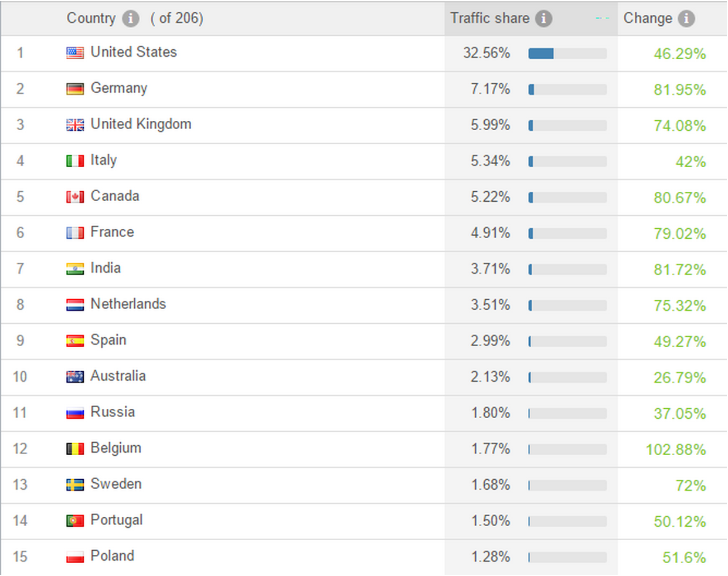Click the Germany flag icon
This screenshot has width=728, height=576.
tap(75, 89)
